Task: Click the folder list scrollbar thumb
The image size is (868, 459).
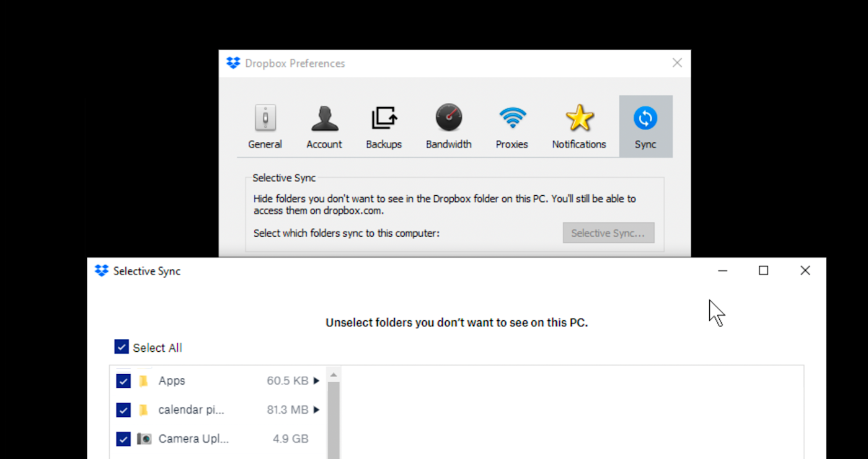Action: [334, 420]
